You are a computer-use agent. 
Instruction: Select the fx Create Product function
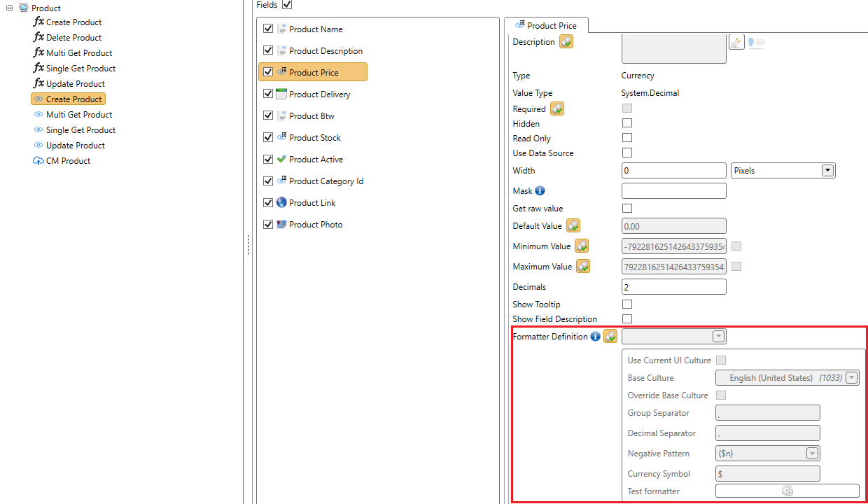(x=67, y=22)
